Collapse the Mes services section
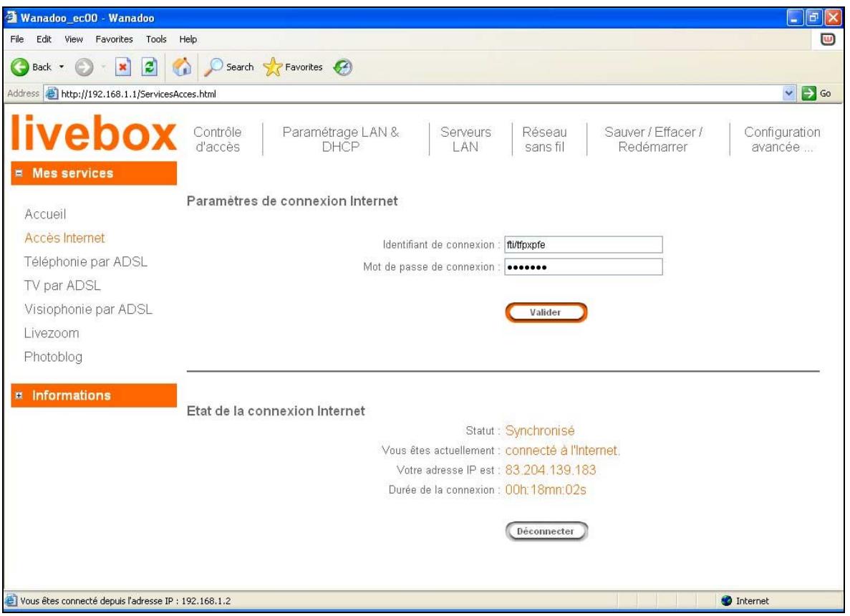This screenshot has height=616, width=850. tap(19, 173)
